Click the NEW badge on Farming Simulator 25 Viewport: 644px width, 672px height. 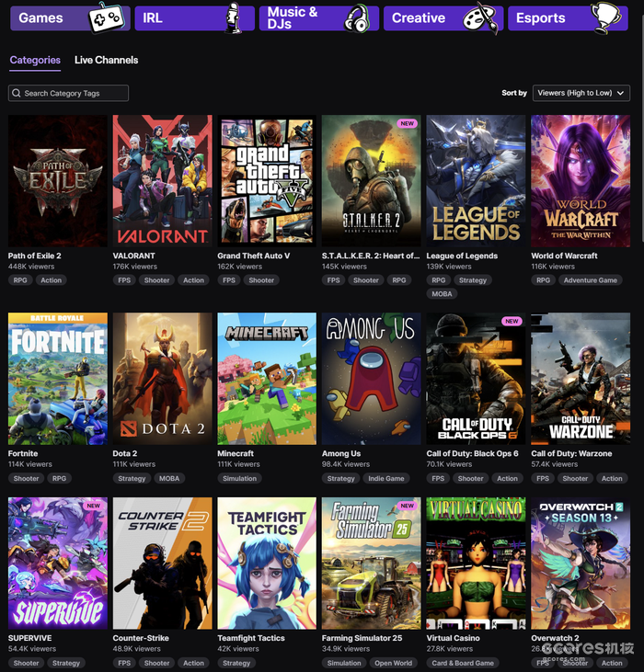407,506
